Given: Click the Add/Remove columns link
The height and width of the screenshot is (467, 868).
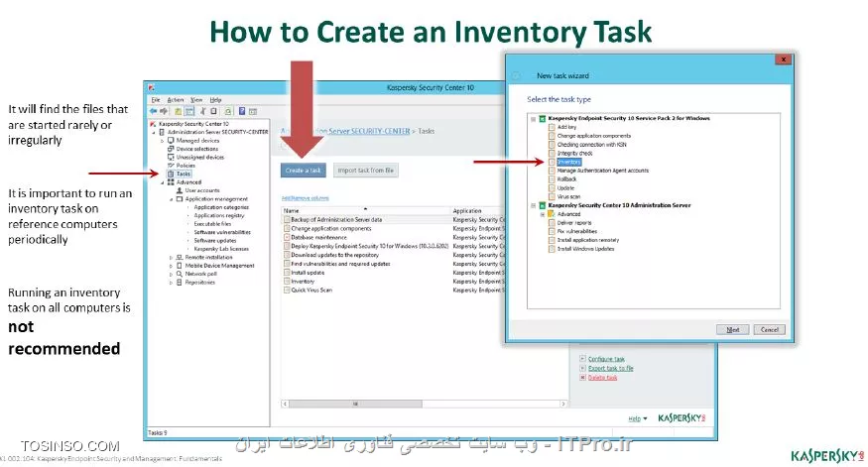Looking at the screenshot, I should pos(305,198).
